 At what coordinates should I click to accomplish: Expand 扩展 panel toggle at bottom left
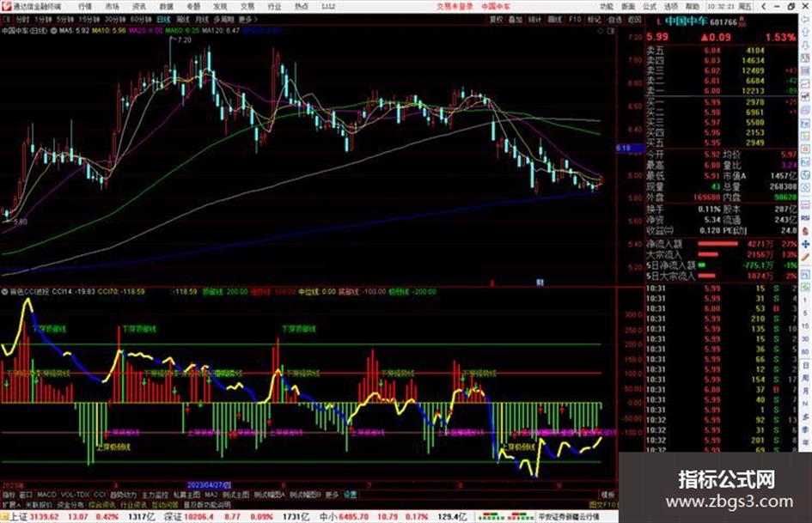pos(11,505)
